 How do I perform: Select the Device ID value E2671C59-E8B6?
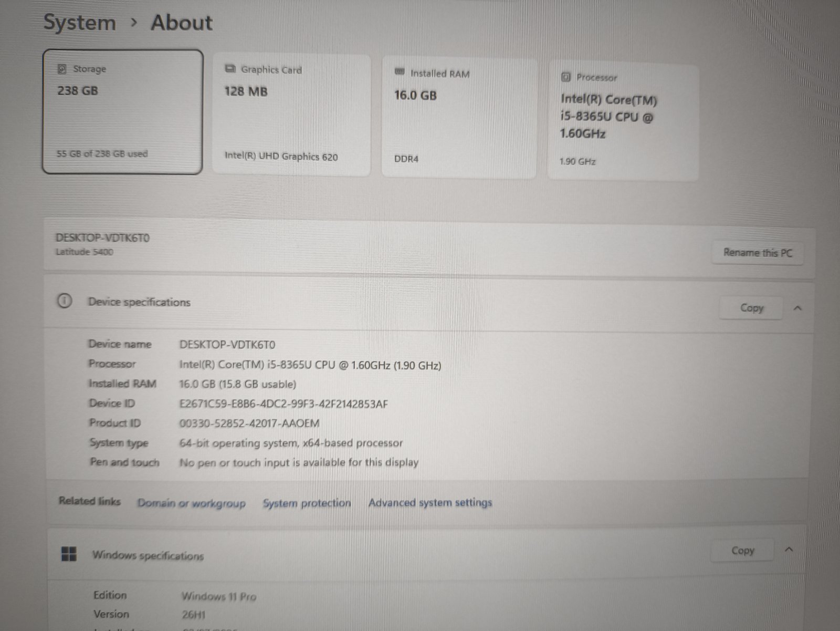(x=283, y=404)
